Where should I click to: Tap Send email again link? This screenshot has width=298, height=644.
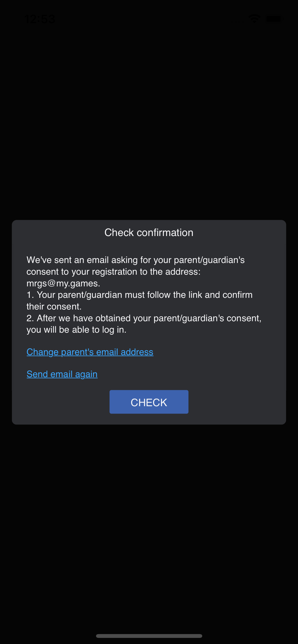pyautogui.click(x=62, y=374)
